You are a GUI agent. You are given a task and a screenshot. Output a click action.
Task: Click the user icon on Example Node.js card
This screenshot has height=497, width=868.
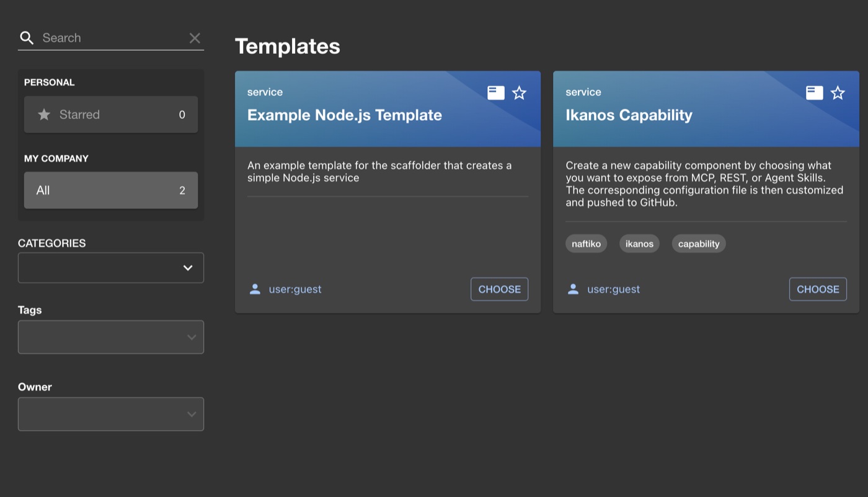[255, 289]
